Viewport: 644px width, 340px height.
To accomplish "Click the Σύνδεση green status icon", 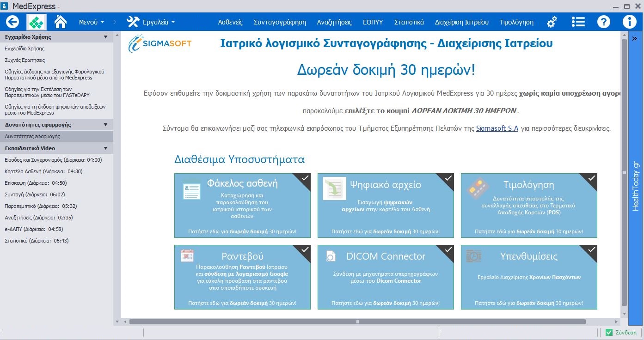I will [609, 332].
